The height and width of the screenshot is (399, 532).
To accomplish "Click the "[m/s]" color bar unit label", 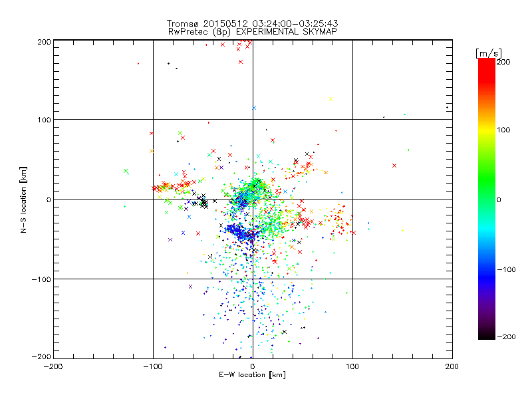I will pyautogui.click(x=489, y=53).
